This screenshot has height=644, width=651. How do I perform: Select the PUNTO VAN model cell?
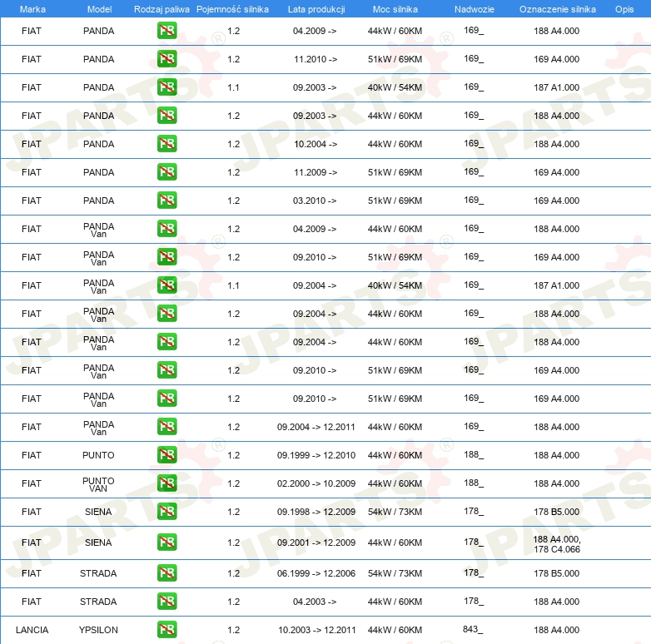pyautogui.click(x=98, y=484)
